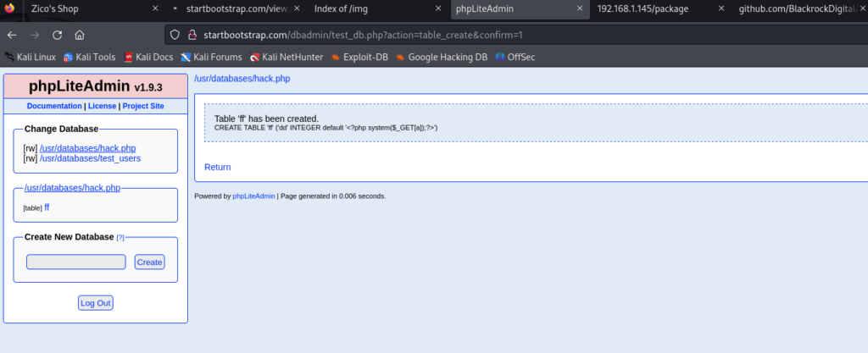Close the phpLiteAdmin tab
The height and width of the screenshot is (353, 868).
click(x=580, y=8)
